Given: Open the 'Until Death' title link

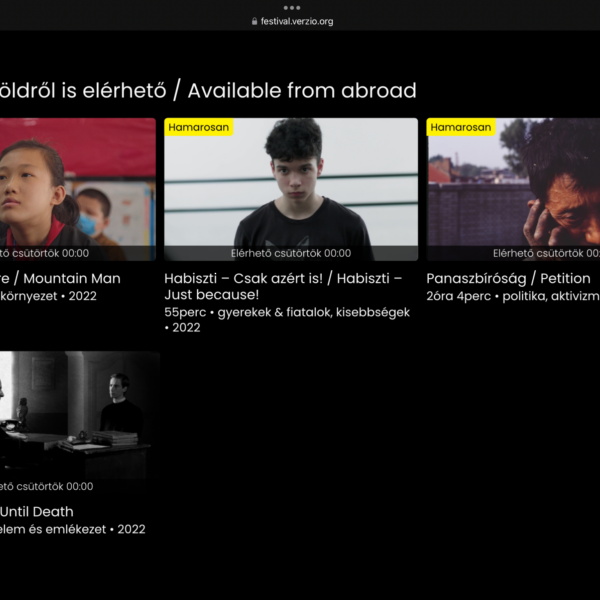Looking at the screenshot, I should pos(37,512).
